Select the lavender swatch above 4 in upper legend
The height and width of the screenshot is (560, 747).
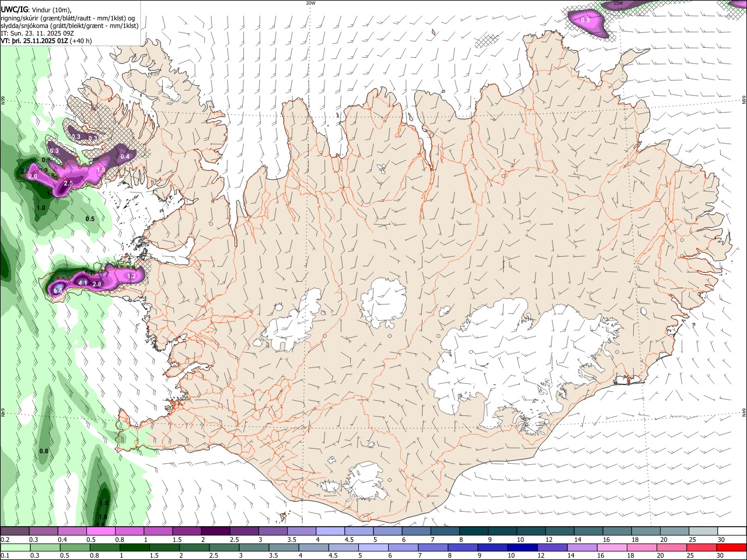(330, 531)
